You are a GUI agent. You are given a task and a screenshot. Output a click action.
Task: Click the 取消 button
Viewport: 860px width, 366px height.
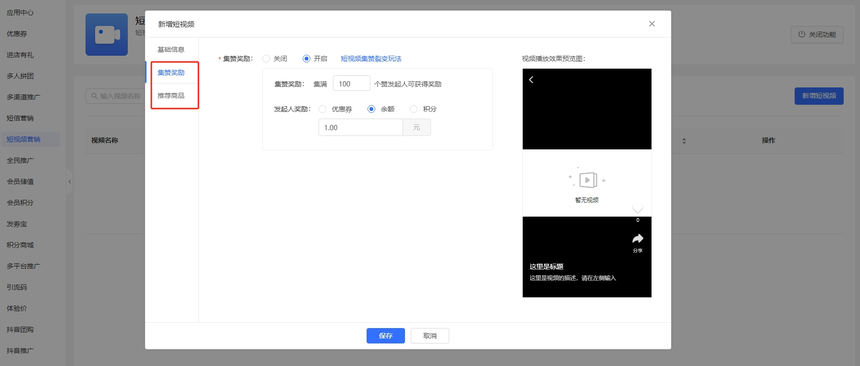pos(430,336)
